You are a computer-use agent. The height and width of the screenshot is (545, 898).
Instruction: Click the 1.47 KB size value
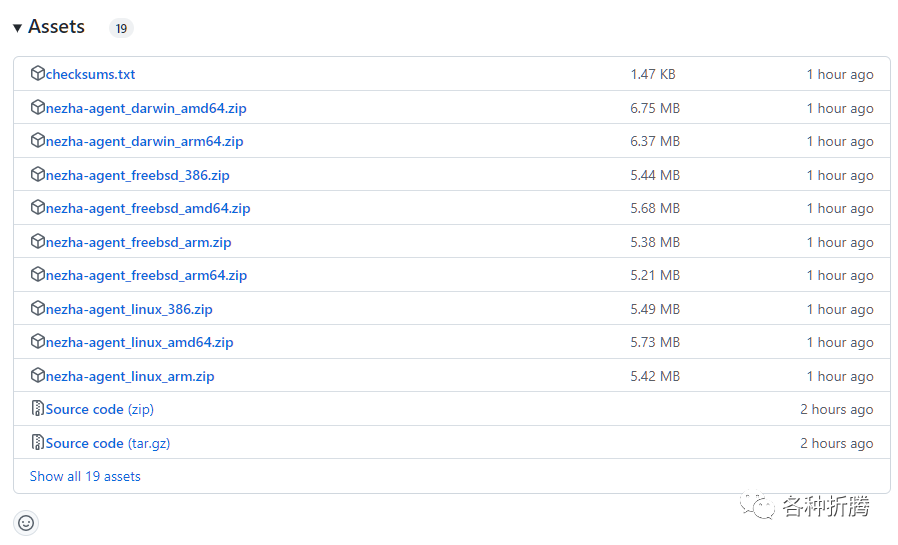tap(653, 74)
